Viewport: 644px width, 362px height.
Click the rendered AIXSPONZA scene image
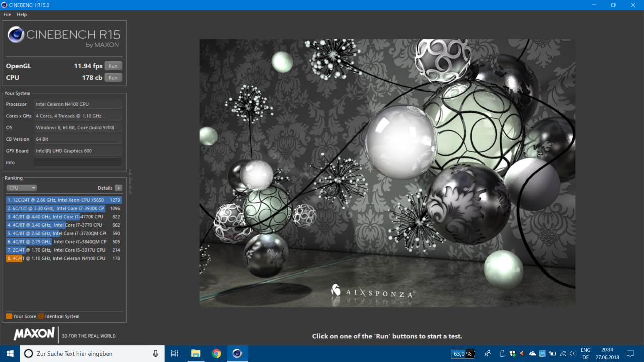click(387, 173)
